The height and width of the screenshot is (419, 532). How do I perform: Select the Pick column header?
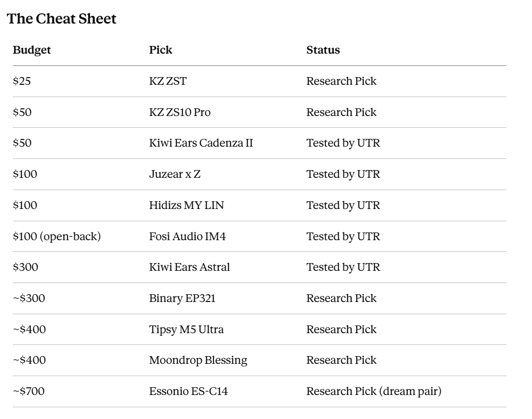(160, 50)
